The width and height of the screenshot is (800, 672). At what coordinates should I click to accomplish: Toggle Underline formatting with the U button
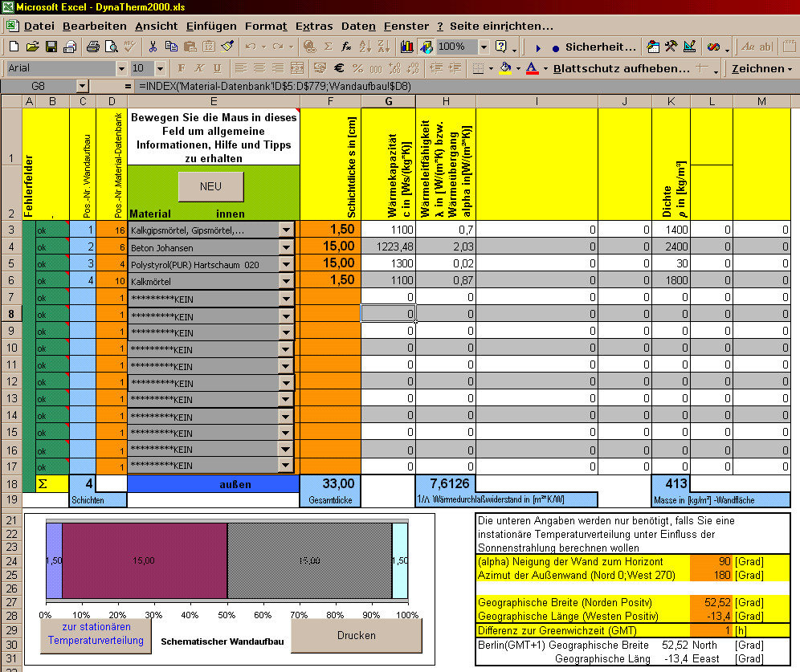click(218, 68)
